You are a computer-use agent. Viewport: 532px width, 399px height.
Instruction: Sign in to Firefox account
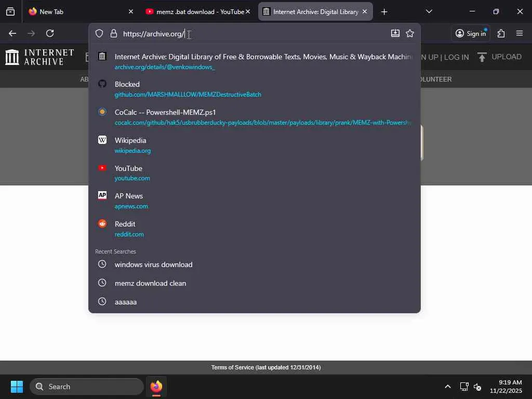coord(471,33)
